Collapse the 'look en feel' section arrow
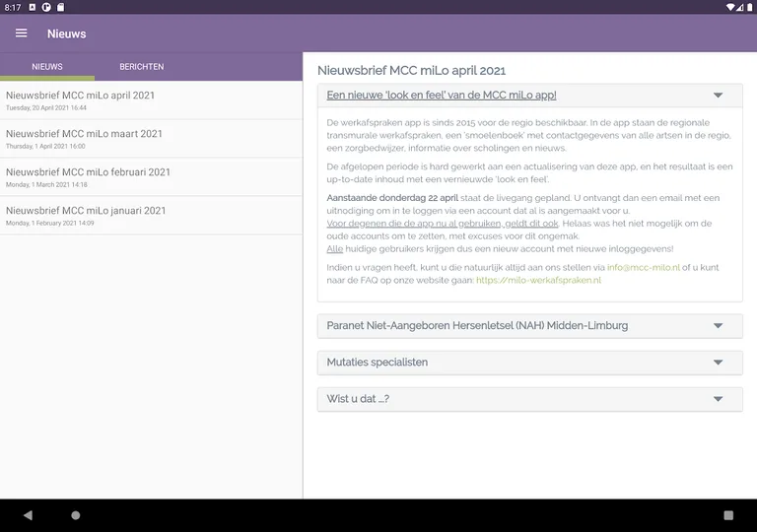The height and width of the screenshot is (532, 757). (x=718, y=96)
